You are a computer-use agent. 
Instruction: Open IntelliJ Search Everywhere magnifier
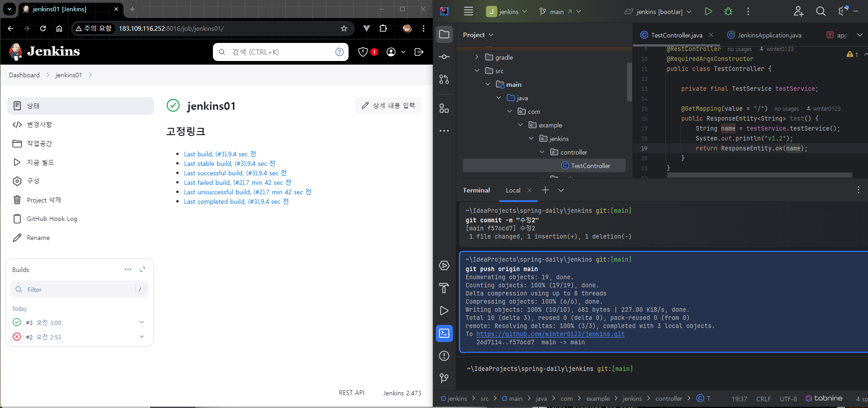pos(821,11)
